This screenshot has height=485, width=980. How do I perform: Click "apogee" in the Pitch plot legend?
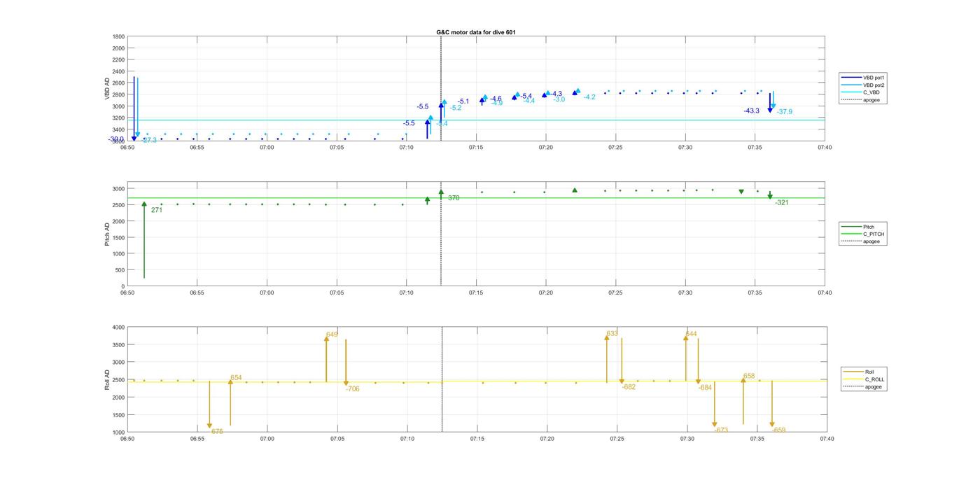863,241
